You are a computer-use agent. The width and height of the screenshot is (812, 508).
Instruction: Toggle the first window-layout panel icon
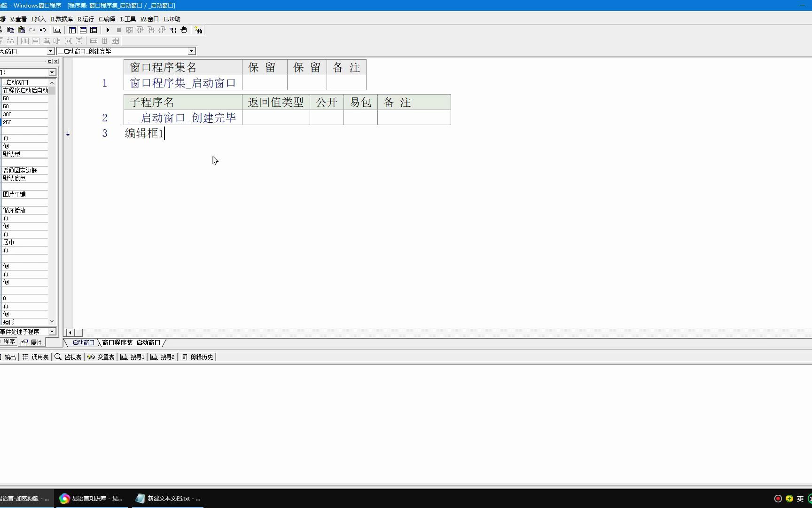(72, 30)
